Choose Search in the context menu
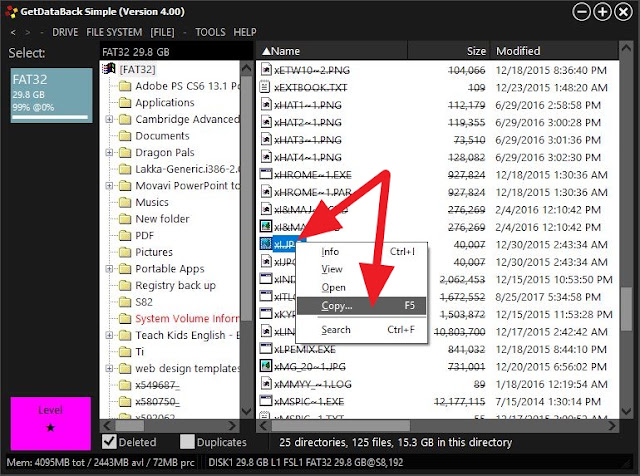 pos(361,329)
